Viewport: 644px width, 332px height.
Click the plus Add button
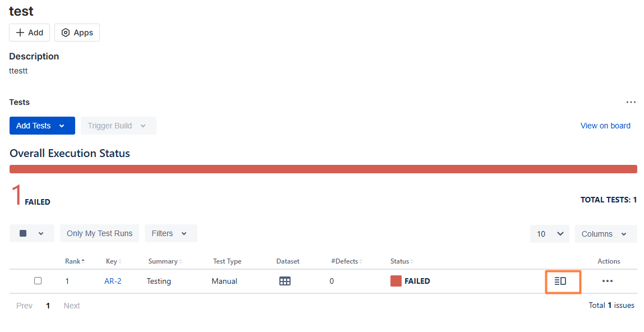tap(30, 33)
